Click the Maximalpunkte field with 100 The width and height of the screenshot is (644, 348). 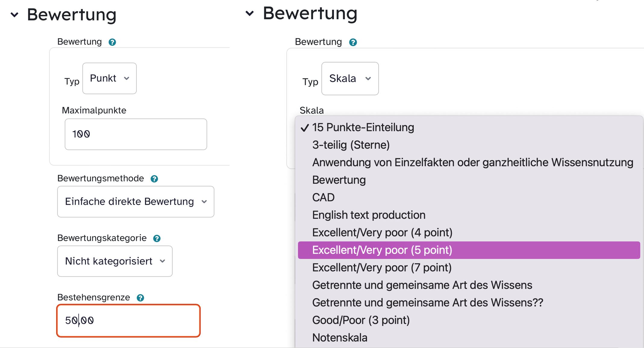(136, 134)
